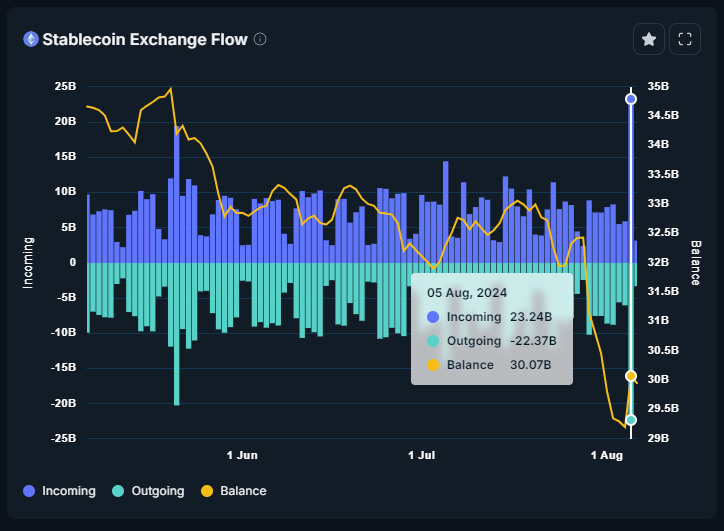Click the -15B left axis label
Screen dimensions: 724x531
[63, 368]
